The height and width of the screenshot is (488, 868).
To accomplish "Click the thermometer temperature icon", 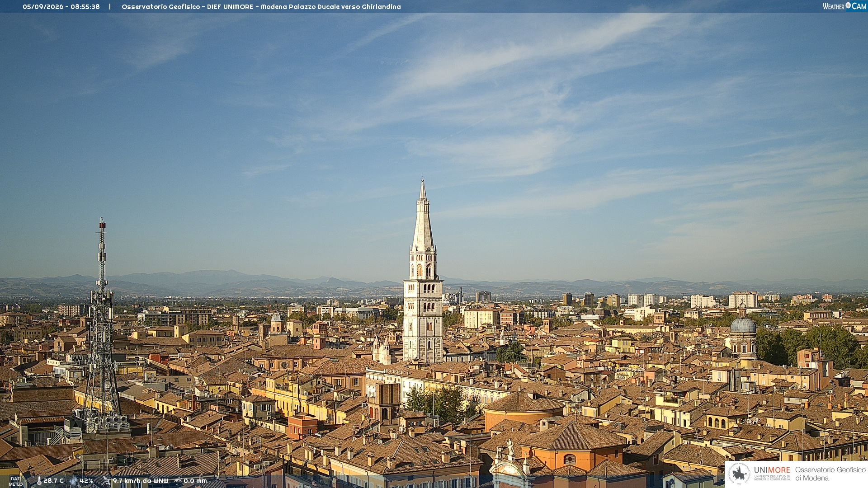I will pos(39,481).
